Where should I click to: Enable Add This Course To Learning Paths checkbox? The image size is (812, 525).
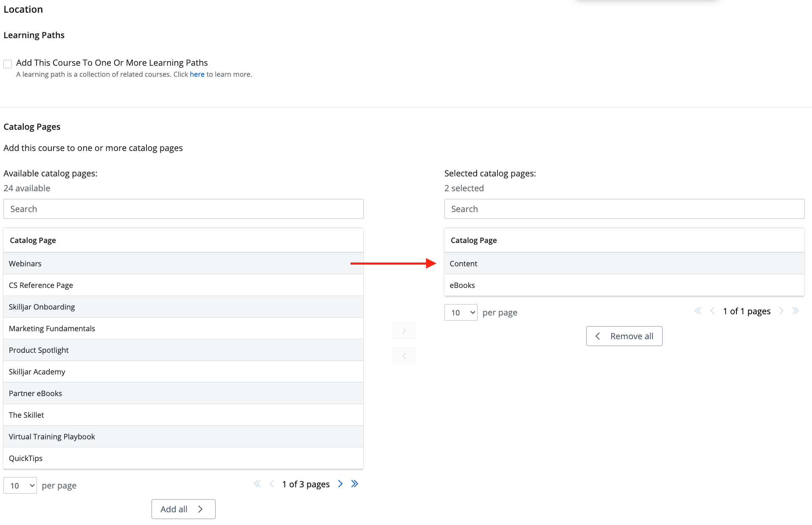tap(8, 64)
